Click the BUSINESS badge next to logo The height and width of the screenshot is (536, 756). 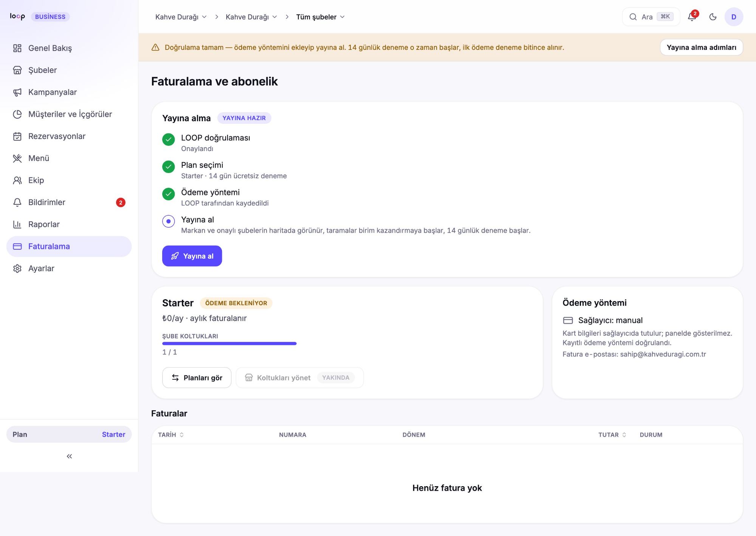click(x=50, y=17)
